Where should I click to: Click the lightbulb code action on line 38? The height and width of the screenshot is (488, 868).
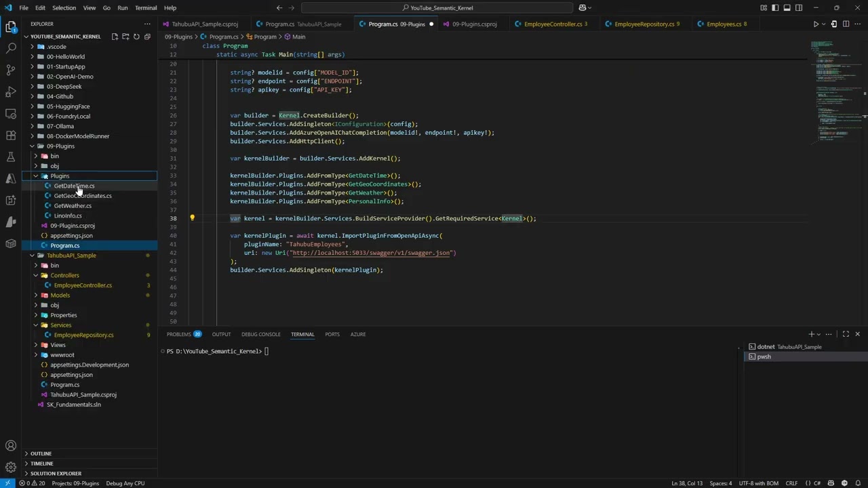[192, 218]
